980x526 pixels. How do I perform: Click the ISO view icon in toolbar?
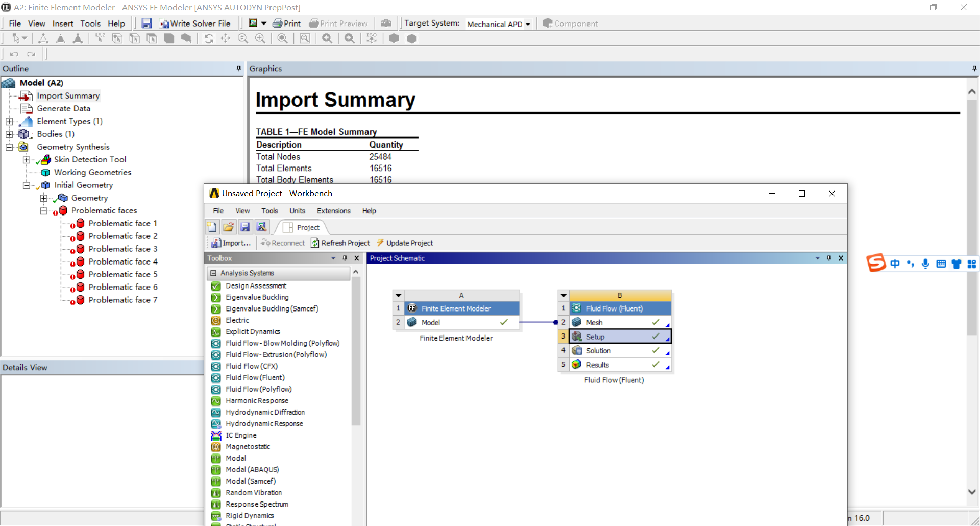372,38
